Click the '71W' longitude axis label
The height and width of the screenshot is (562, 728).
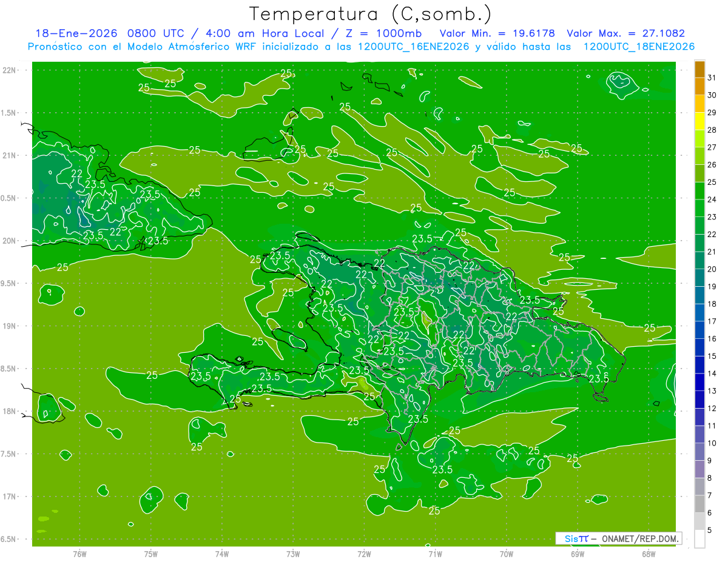click(435, 554)
